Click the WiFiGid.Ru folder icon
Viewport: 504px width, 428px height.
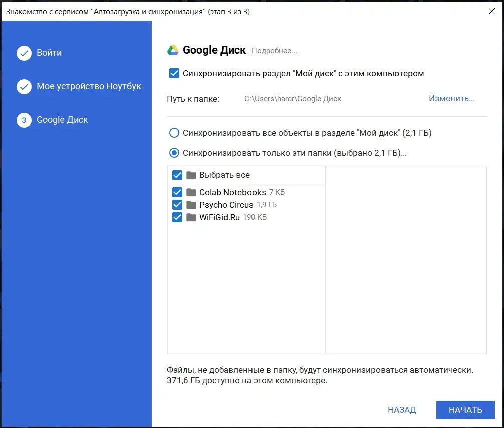tap(191, 217)
